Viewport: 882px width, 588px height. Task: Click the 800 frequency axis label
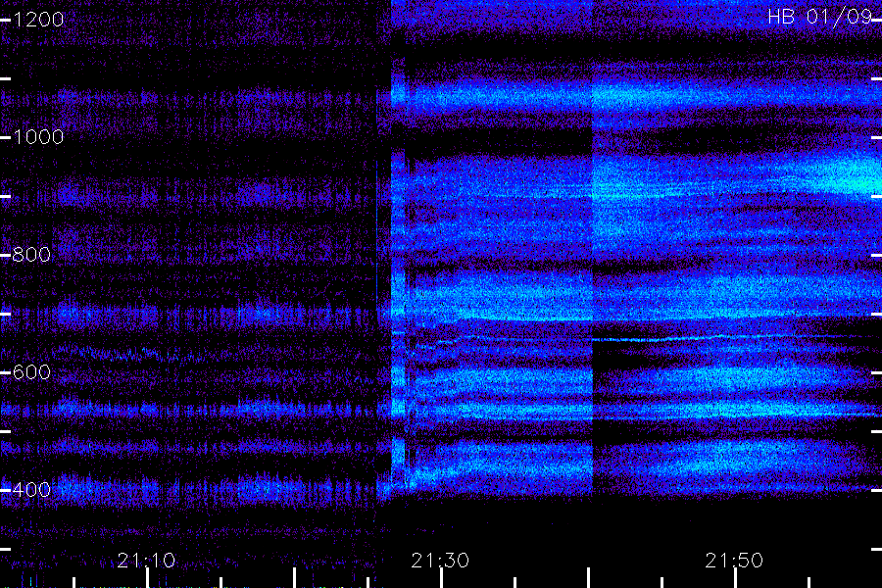[x=31, y=255]
